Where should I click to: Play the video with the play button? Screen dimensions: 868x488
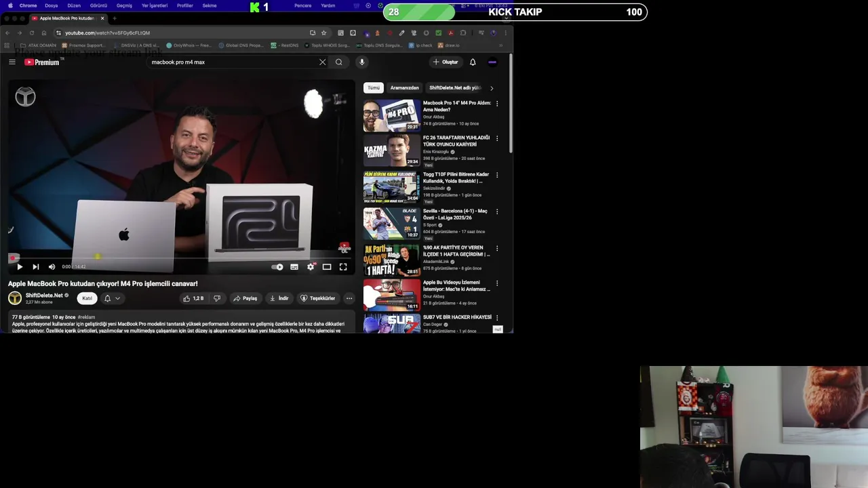click(x=20, y=266)
